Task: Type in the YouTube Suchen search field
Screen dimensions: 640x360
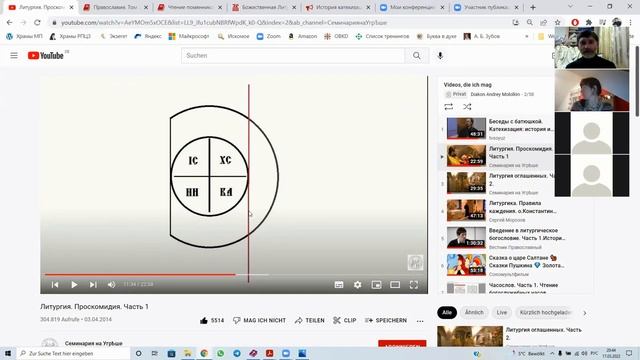Action: pos(293,56)
